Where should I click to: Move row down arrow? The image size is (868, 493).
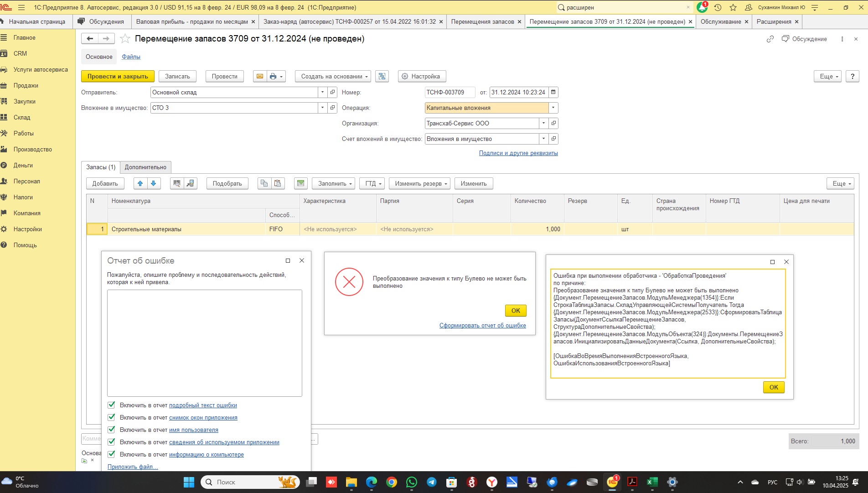pyautogui.click(x=154, y=183)
